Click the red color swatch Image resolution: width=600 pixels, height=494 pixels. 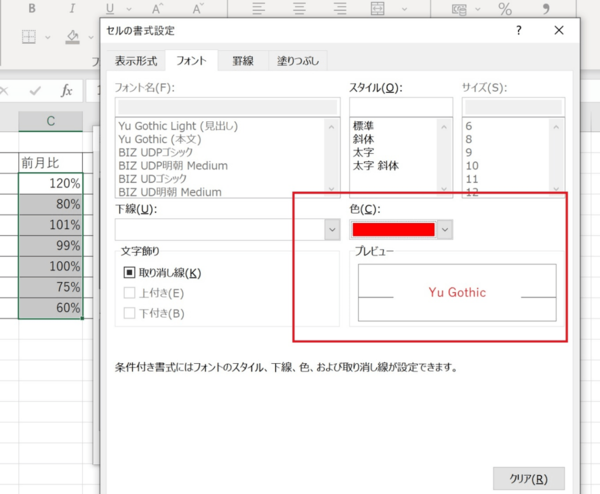point(393,229)
